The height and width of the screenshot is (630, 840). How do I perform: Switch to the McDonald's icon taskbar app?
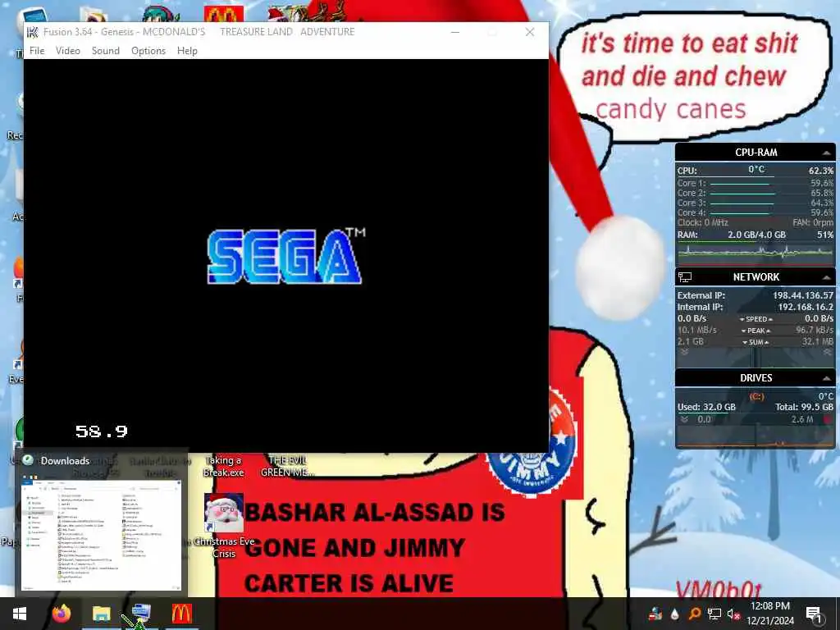pyautogui.click(x=181, y=614)
